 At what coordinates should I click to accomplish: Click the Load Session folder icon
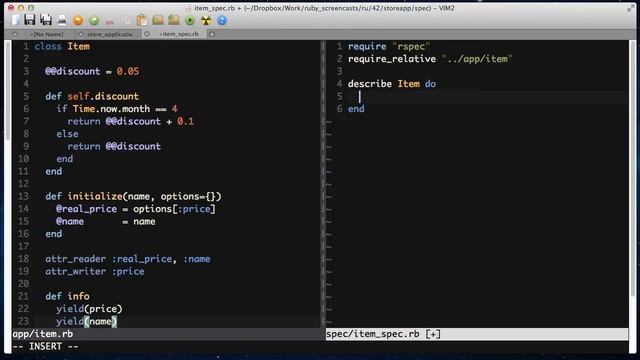(158, 20)
